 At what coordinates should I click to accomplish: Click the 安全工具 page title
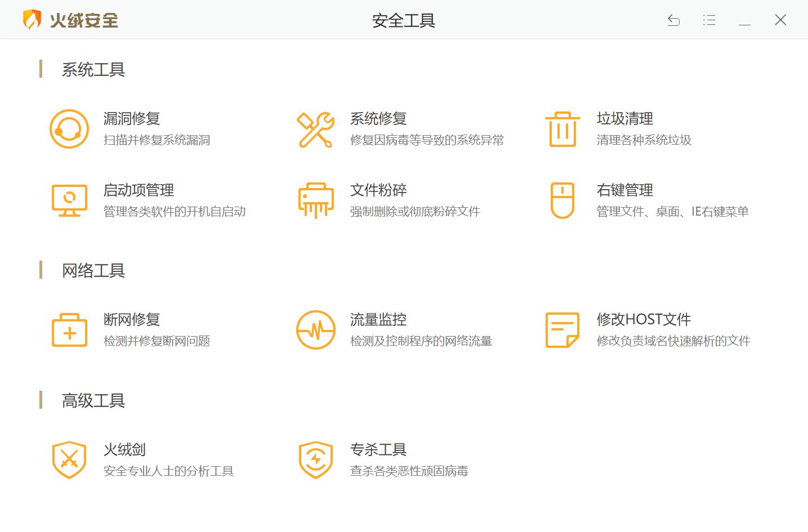pos(403,21)
